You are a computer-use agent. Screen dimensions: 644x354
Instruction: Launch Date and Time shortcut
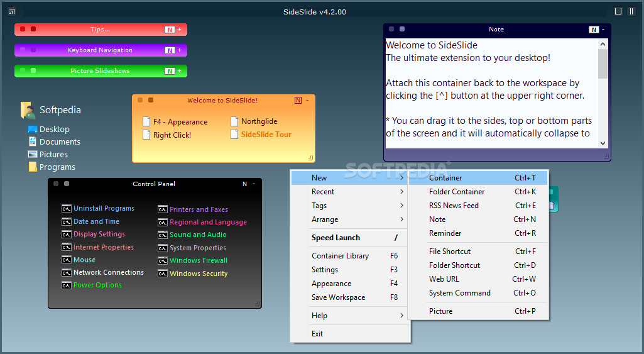click(90, 221)
